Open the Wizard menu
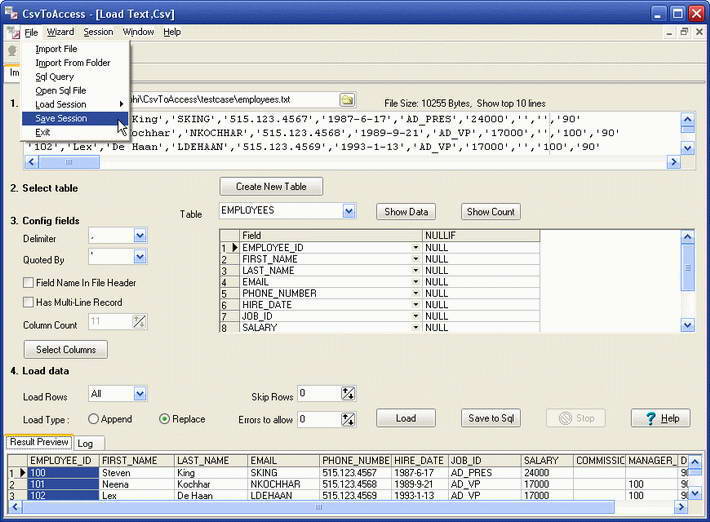The image size is (710, 522). [x=60, y=32]
